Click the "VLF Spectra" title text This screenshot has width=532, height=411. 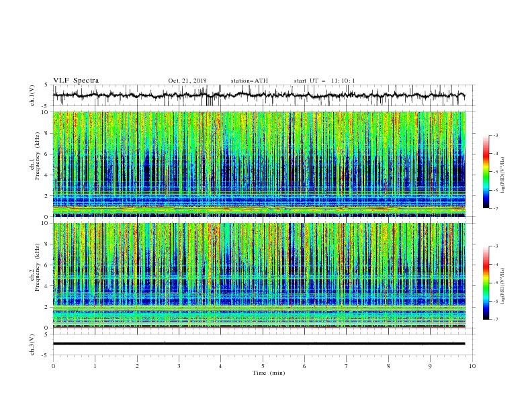click(x=76, y=81)
